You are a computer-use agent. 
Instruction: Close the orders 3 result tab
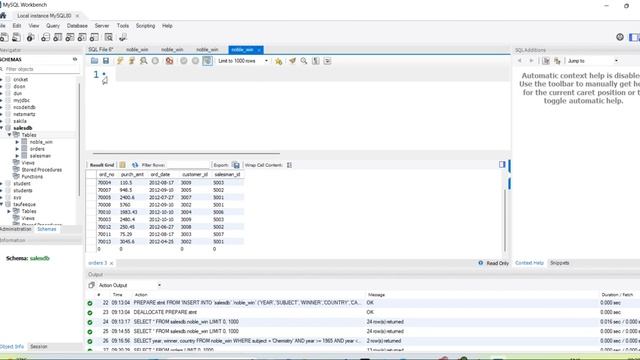[111, 263]
